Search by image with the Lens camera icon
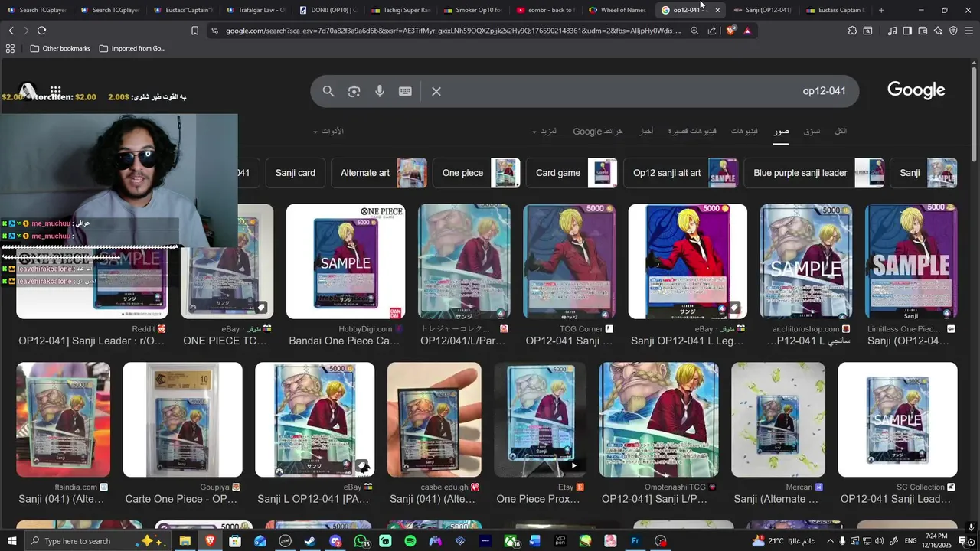980x551 pixels. (x=354, y=91)
